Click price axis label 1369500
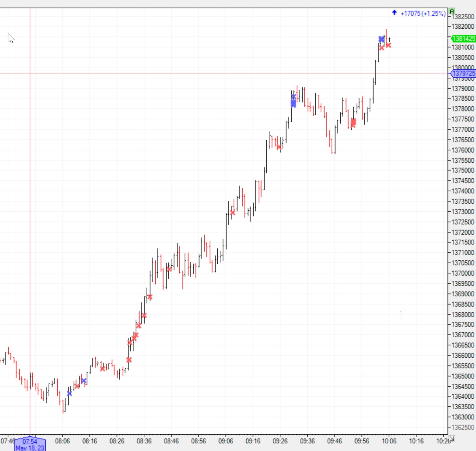Image resolution: width=476 pixels, height=451 pixels. click(463, 284)
